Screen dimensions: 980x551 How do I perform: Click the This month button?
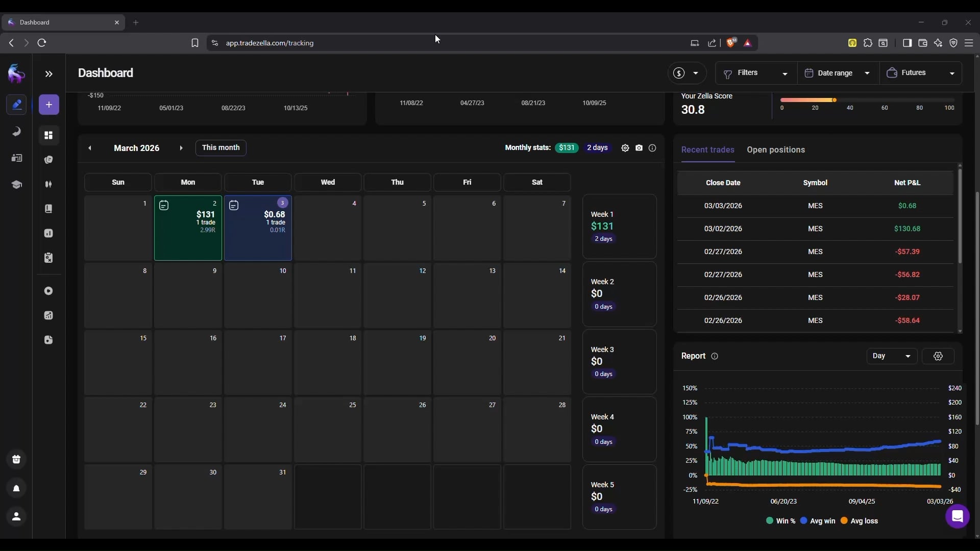pyautogui.click(x=220, y=148)
